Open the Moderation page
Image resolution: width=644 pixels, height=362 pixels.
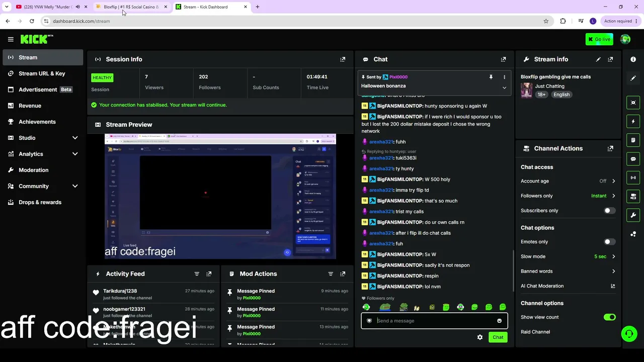pos(43,170)
